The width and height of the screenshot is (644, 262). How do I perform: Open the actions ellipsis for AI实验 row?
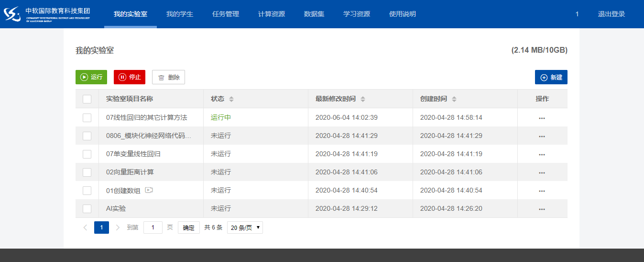click(542, 209)
